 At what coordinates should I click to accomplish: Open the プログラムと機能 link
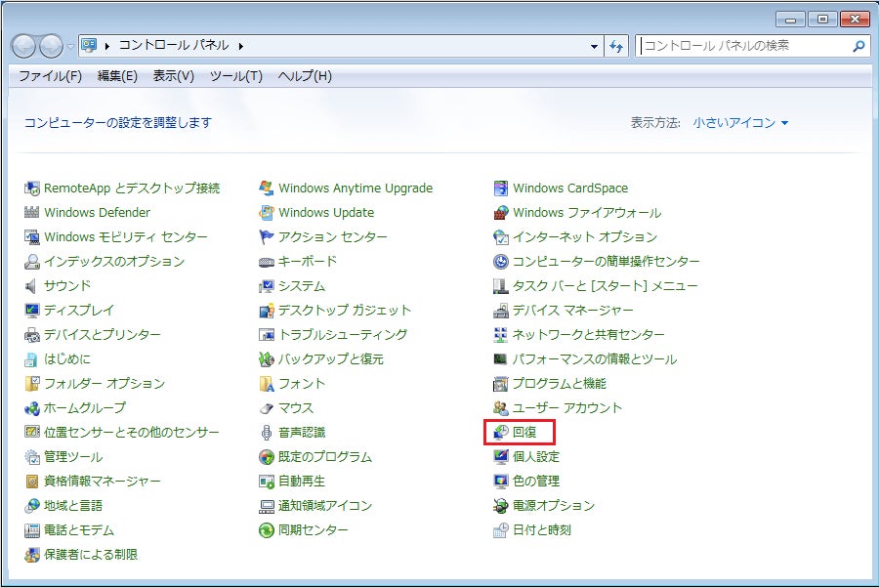pos(560,384)
